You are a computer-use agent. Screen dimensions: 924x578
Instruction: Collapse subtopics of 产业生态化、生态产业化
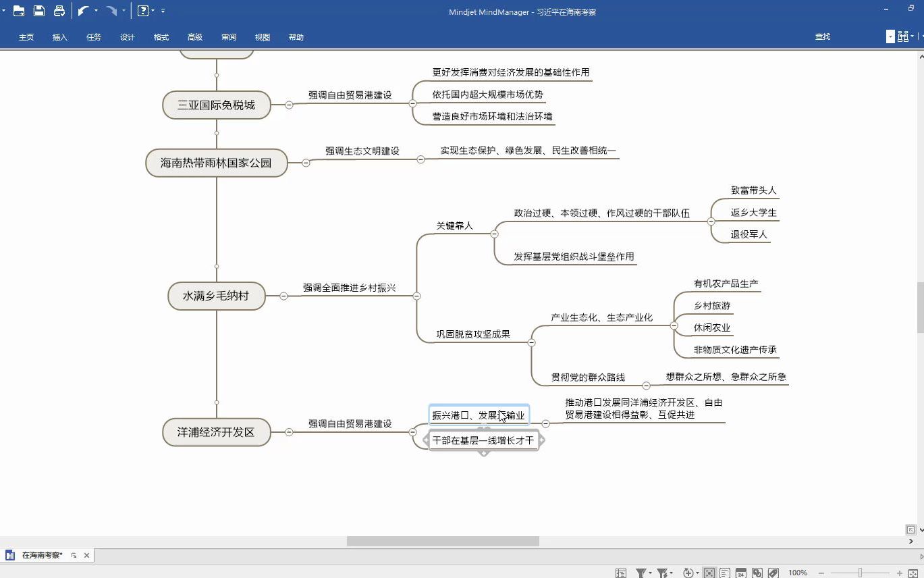pos(674,326)
